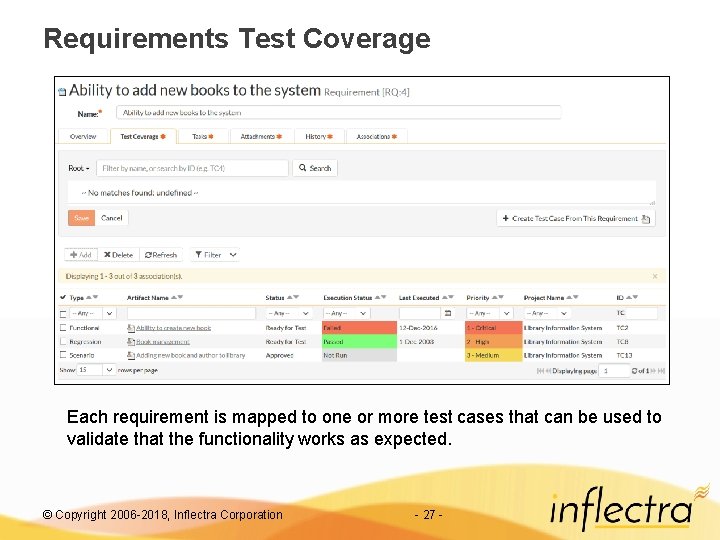720x540 pixels.
Task: Open the Type filter Any dropdown
Action: pyautogui.click(x=92, y=313)
